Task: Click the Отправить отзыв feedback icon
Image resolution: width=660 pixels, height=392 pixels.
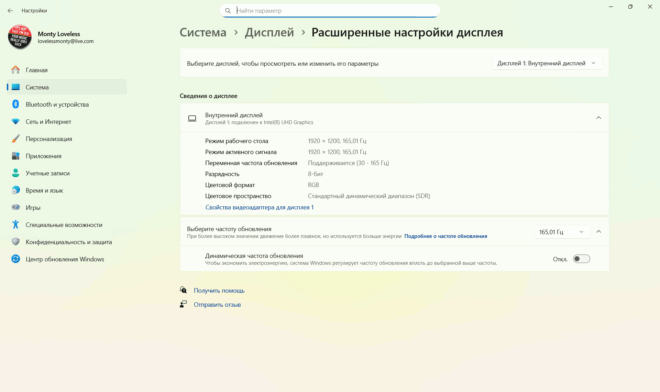Action: (x=183, y=304)
